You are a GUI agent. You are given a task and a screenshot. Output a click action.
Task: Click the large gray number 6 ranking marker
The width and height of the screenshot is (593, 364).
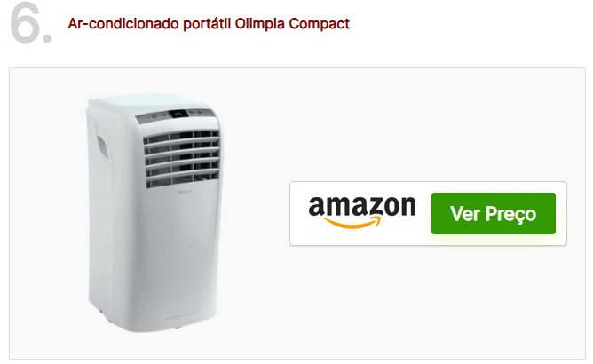coord(31,23)
